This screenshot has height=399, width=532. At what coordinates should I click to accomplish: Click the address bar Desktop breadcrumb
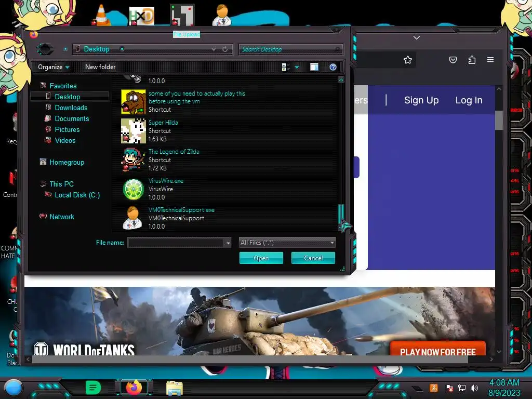pyautogui.click(x=97, y=49)
